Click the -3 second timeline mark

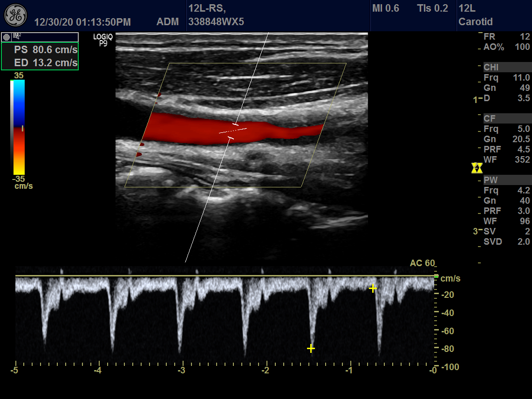(182, 370)
